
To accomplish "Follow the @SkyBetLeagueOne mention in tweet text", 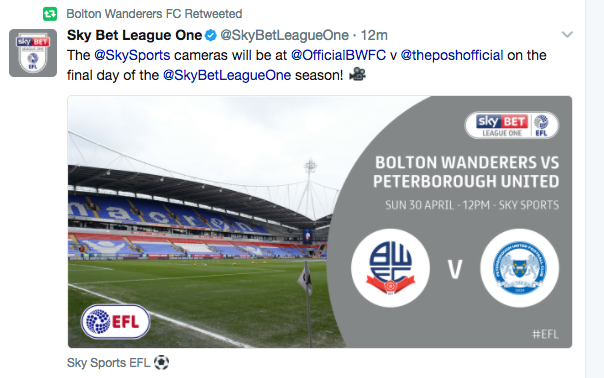I will [227, 75].
